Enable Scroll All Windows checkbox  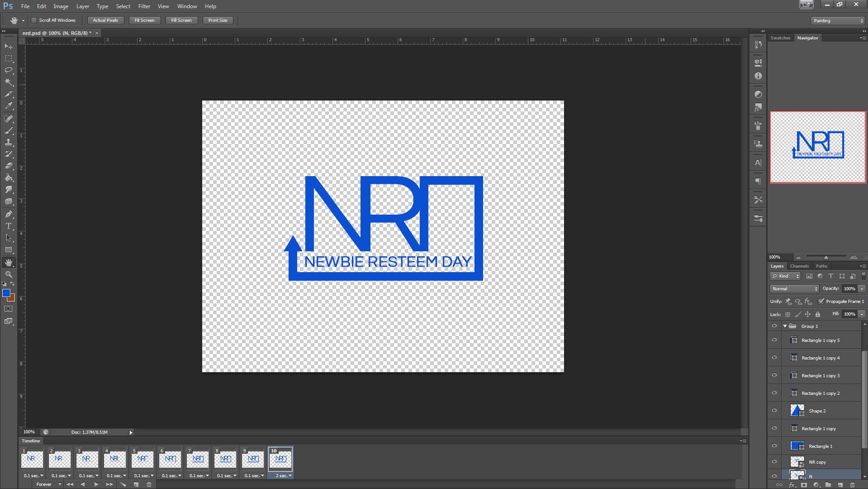(34, 20)
